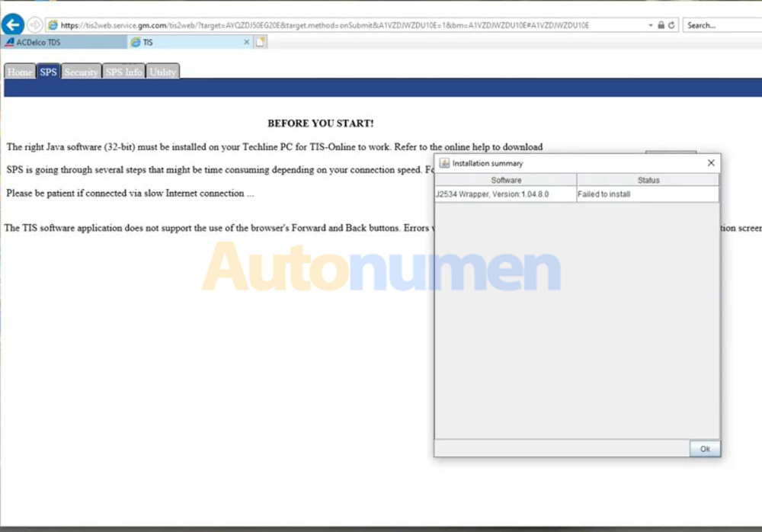Open the address bar history dropdown
This screenshot has height=532, width=762.
(x=650, y=24)
